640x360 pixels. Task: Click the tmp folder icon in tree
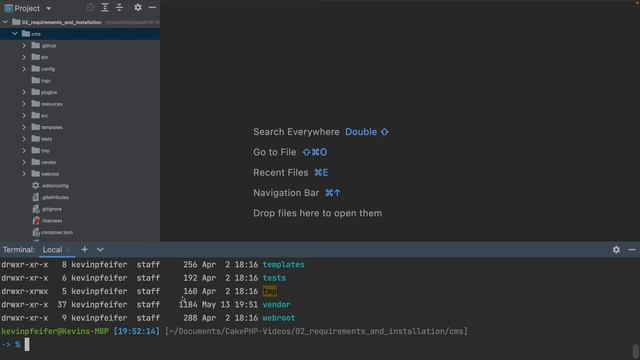point(36,150)
